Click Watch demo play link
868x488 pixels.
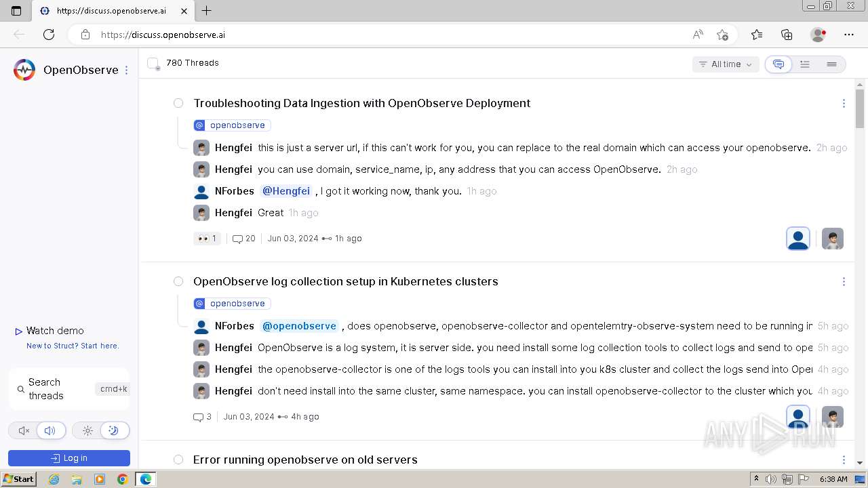[x=50, y=331]
